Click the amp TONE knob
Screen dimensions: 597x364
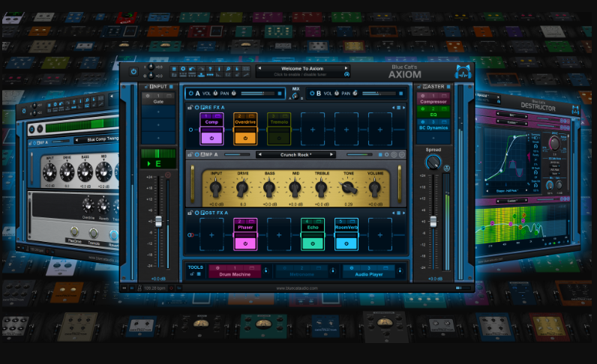click(x=349, y=187)
